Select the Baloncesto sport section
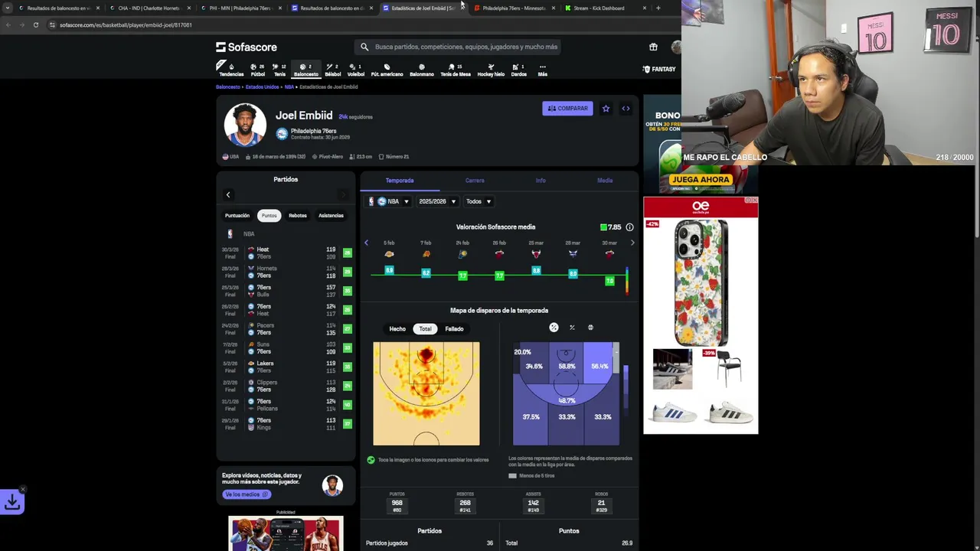Screen dimensions: 980x551 [305, 69]
